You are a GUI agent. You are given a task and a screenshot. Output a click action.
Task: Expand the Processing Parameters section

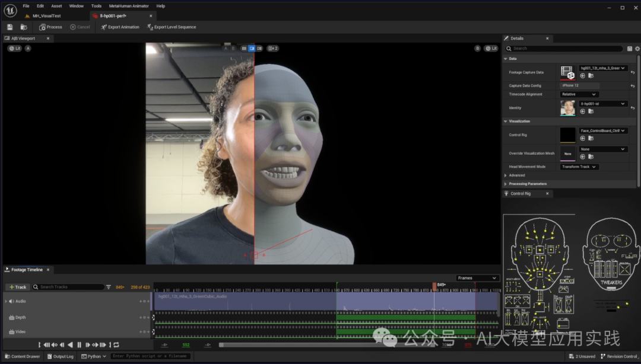click(527, 184)
